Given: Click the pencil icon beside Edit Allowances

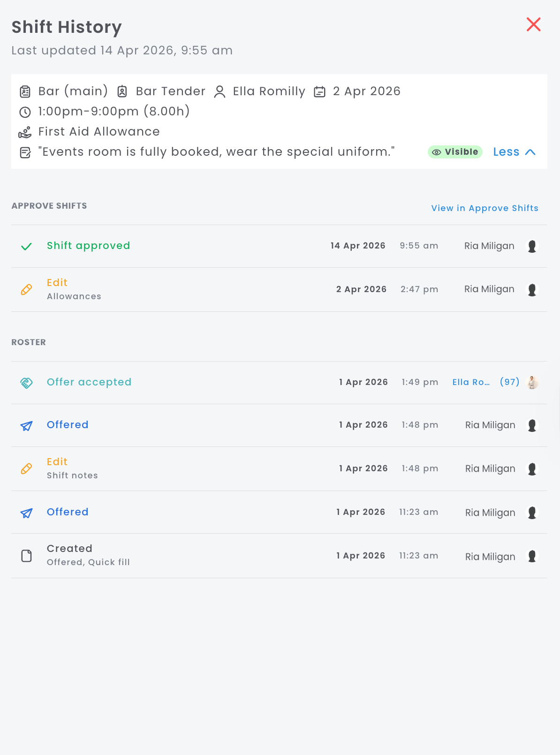Looking at the screenshot, I should click(26, 290).
